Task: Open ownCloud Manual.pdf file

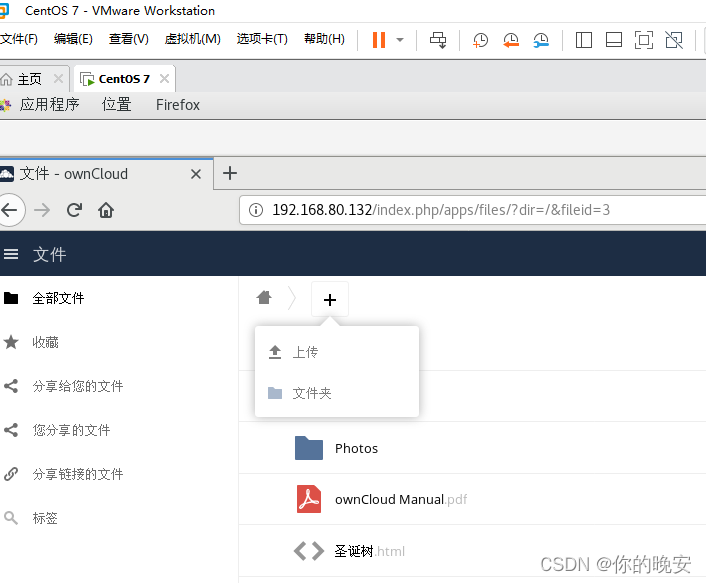Action: click(401, 499)
